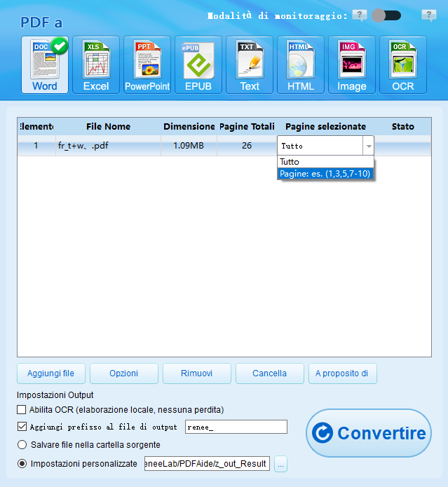Screen dimensions: 448x487
Task: Browse output folder with the ... button
Action: [x=280, y=464]
